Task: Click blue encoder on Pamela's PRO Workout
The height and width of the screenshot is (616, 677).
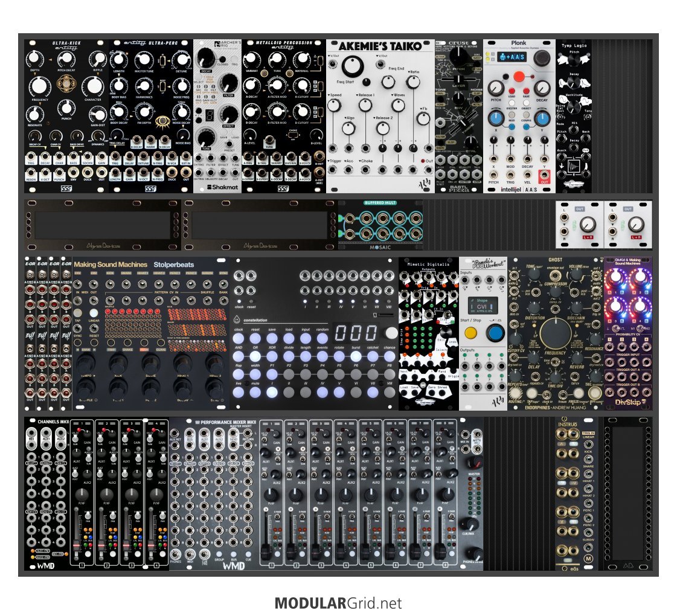Action: (x=495, y=333)
